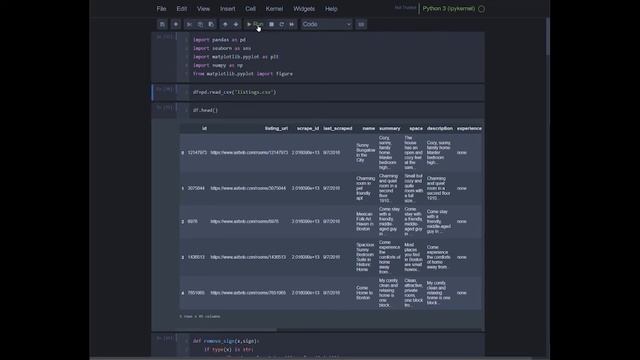Move the selected cell up
Viewport: 640px width, 360px height.
click(225, 24)
